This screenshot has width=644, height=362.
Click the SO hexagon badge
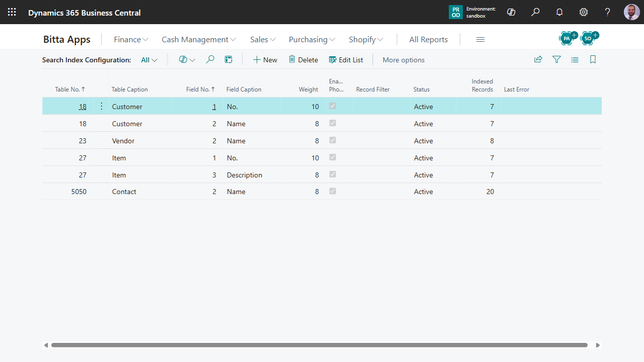coord(589,38)
